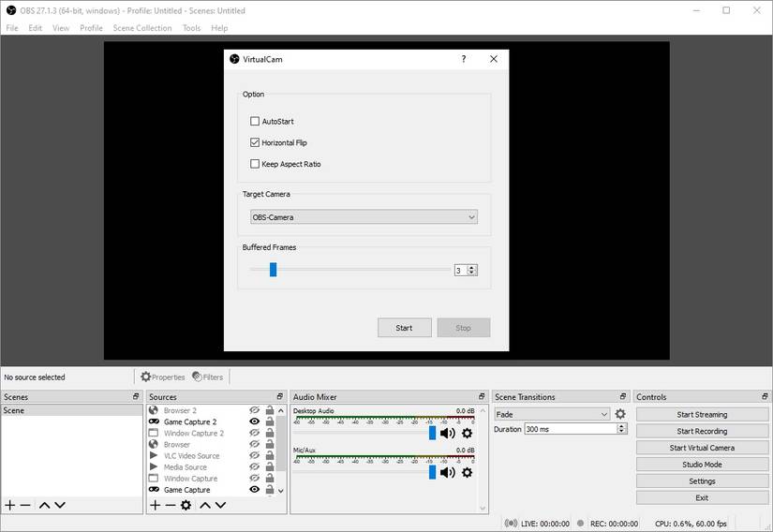Open the Tools menu

point(191,28)
